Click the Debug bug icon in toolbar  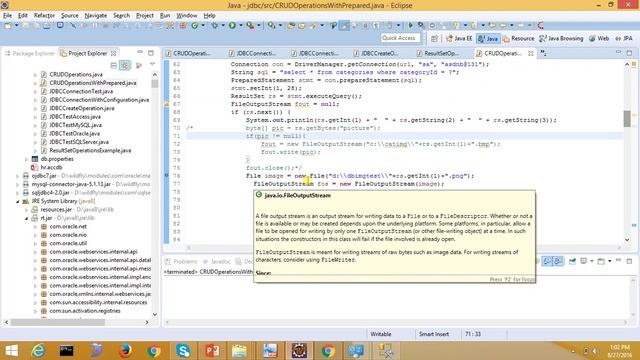pos(214,26)
